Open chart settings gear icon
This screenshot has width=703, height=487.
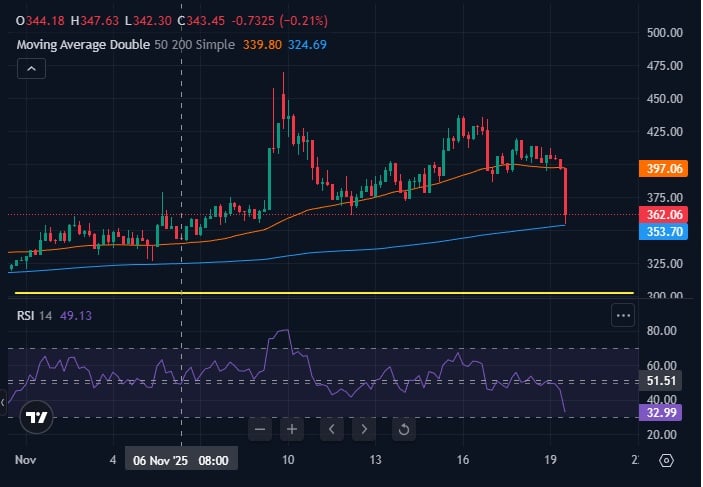(667, 461)
